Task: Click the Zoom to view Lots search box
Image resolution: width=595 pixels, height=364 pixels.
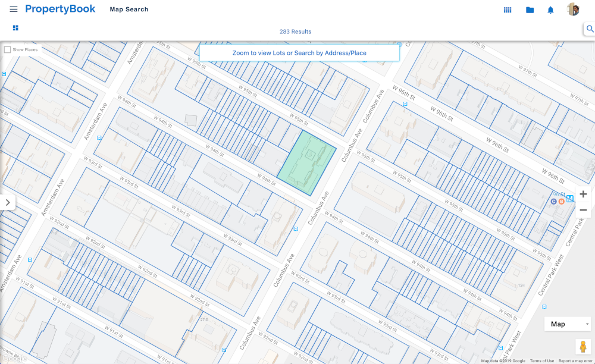Action: pyautogui.click(x=299, y=53)
